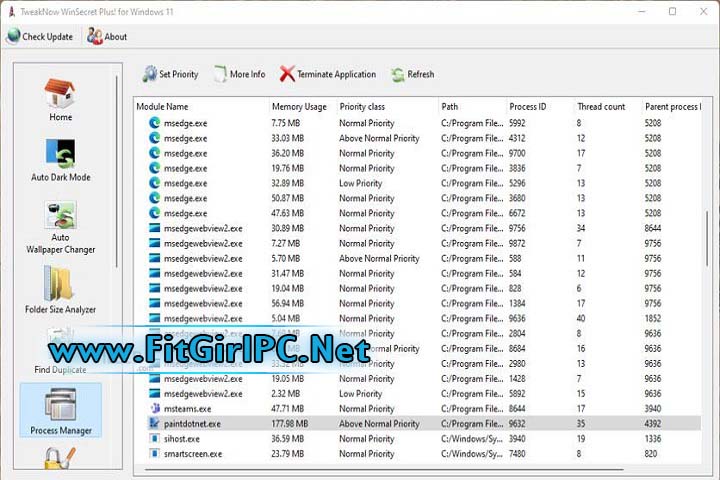
Task: Click More Info in the toolbar
Action: [239, 74]
